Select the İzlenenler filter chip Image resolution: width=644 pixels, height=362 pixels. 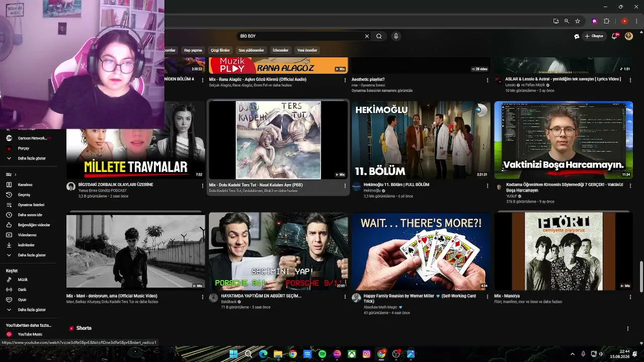(x=280, y=50)
